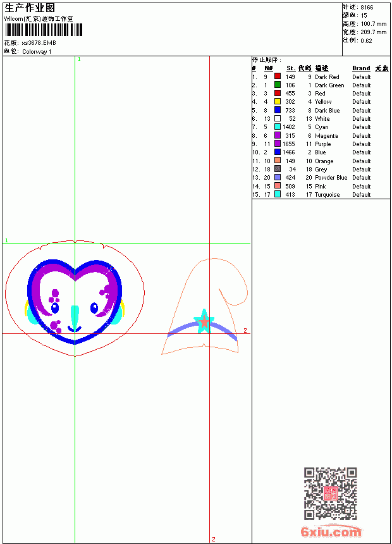Click the QR code image

tap(331, 493)
